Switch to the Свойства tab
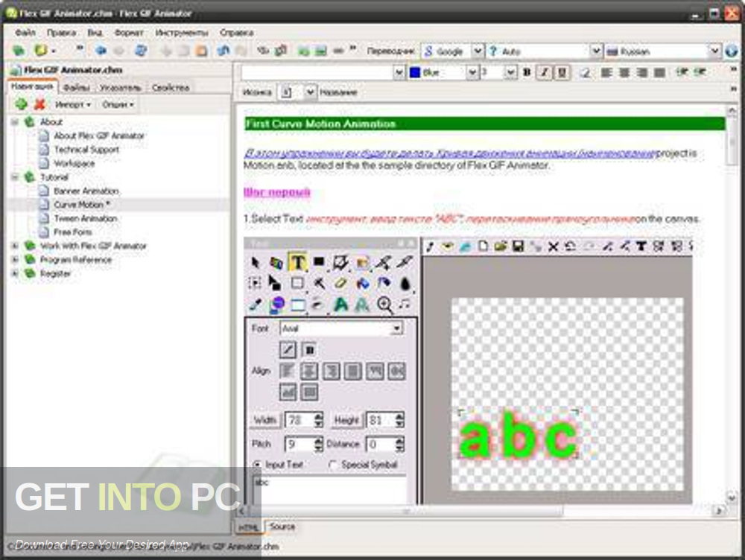This screenshot has height=560, width=745. 171,88
